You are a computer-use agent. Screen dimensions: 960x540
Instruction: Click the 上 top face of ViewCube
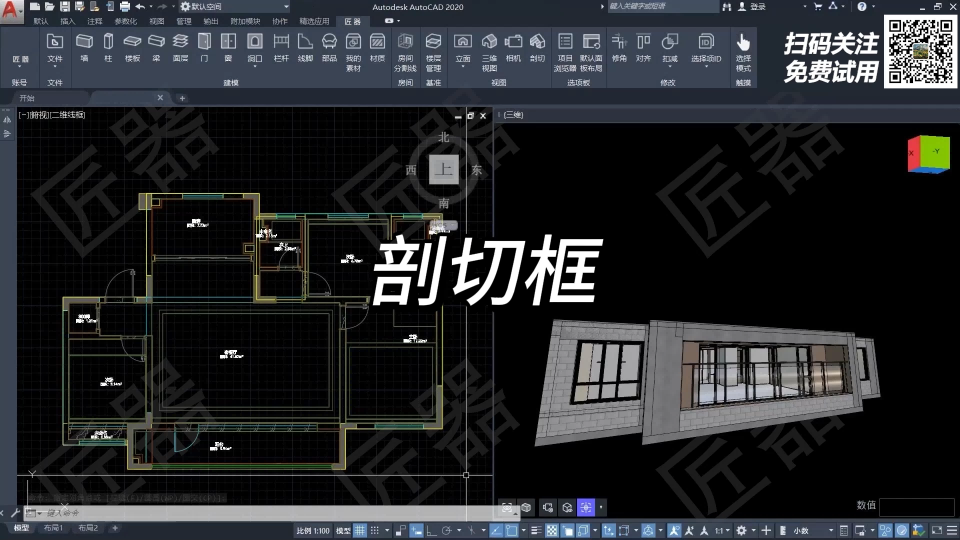(x=444, y=170)
